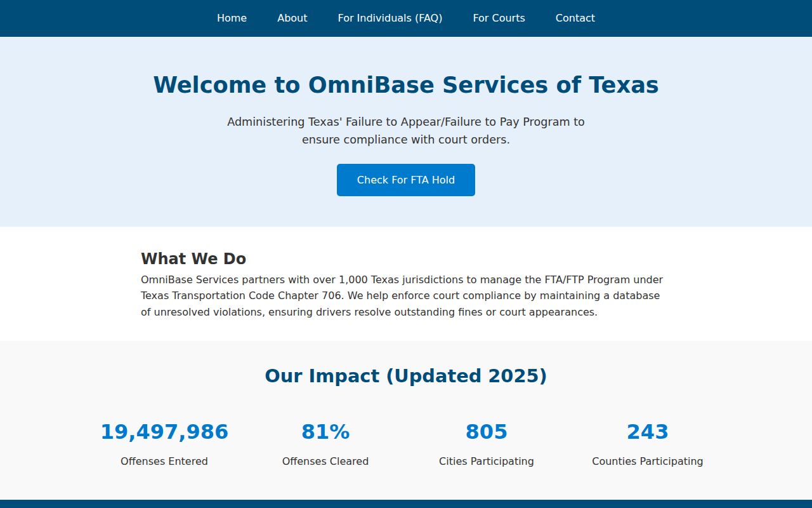This screenshot has height=508, width=812.
Task: Click the What We Do heading
Action: [193, 259]
